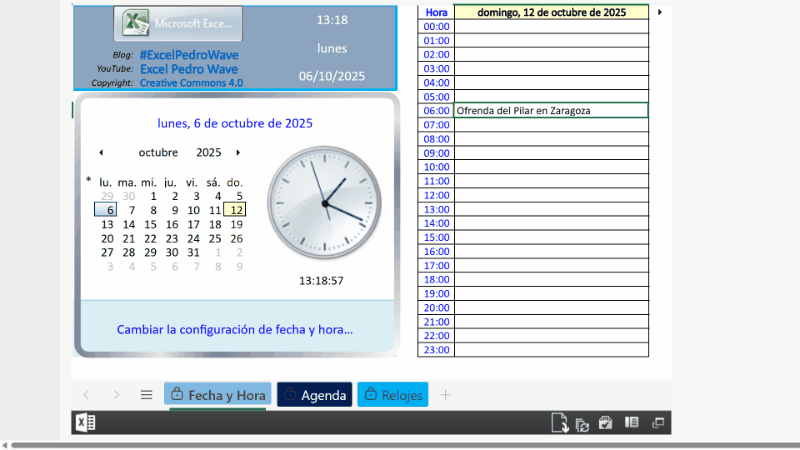
Task: Open the Relojes sheet tab
Action: (392, 395)
